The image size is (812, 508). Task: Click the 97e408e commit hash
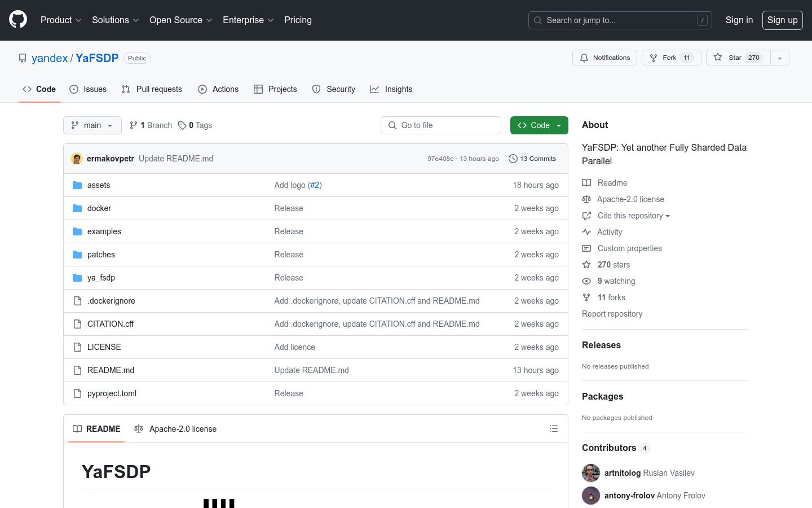point(440,159)
